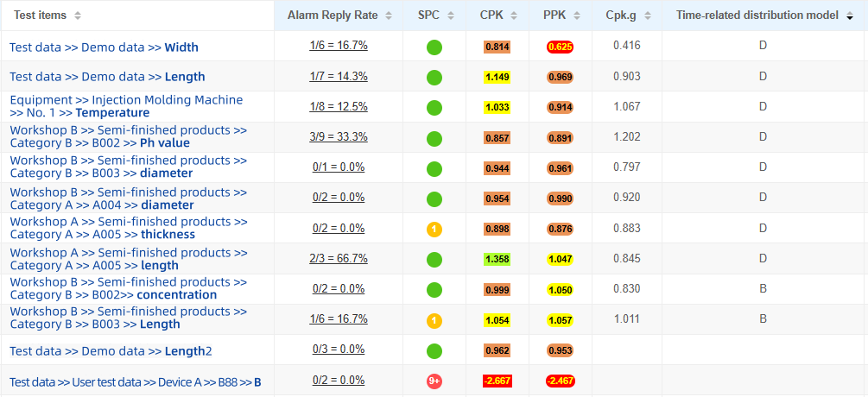Sort by Cpk.g column header
Image resolution: width=868 pixels, height=397 pixels.
(x=648, y=16)
